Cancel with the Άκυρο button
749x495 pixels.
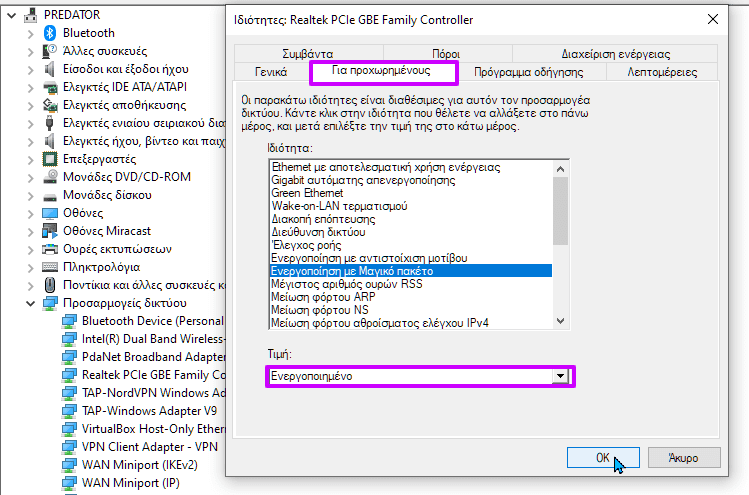(x=684, y=458)
